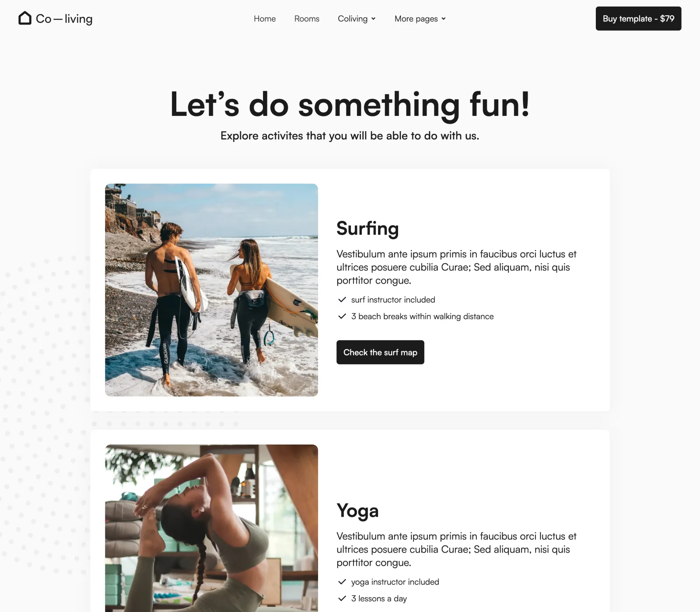This screenshot has height=612, width=700.
Task: Open the surfing couple beach photo
Action: (211, 290)
